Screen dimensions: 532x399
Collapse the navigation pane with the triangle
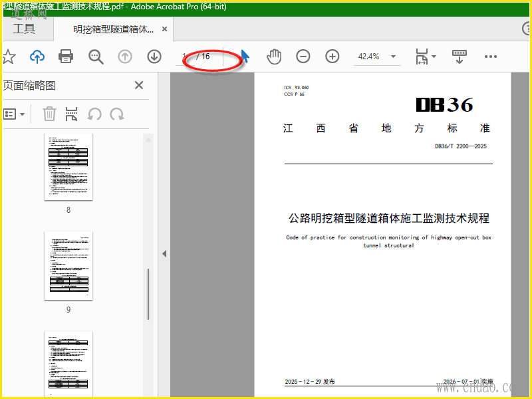[164, 254]
